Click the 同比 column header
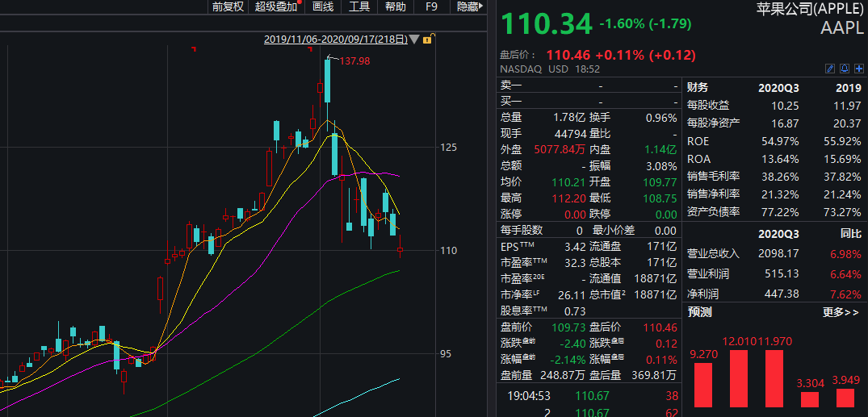 point(849,233)
